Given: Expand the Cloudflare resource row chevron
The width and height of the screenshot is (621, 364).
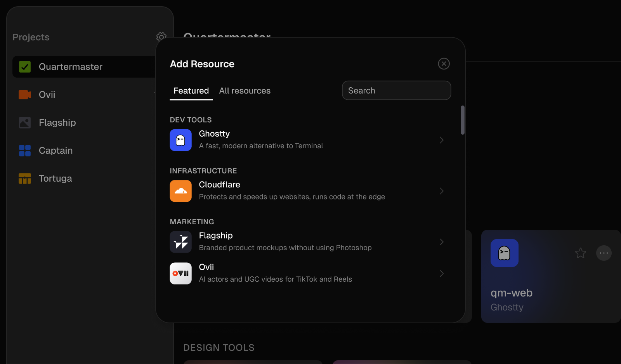Looking at the screenshot, I should pyautogui.click(x=442, y=191).
